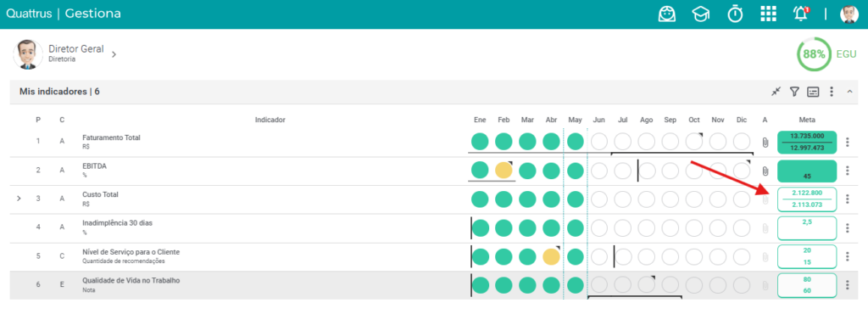This screenshot has height=314, width=868.
Task: Select green Mar status for Inadimplência 30 dias
Action: click(x=527, y=227)
